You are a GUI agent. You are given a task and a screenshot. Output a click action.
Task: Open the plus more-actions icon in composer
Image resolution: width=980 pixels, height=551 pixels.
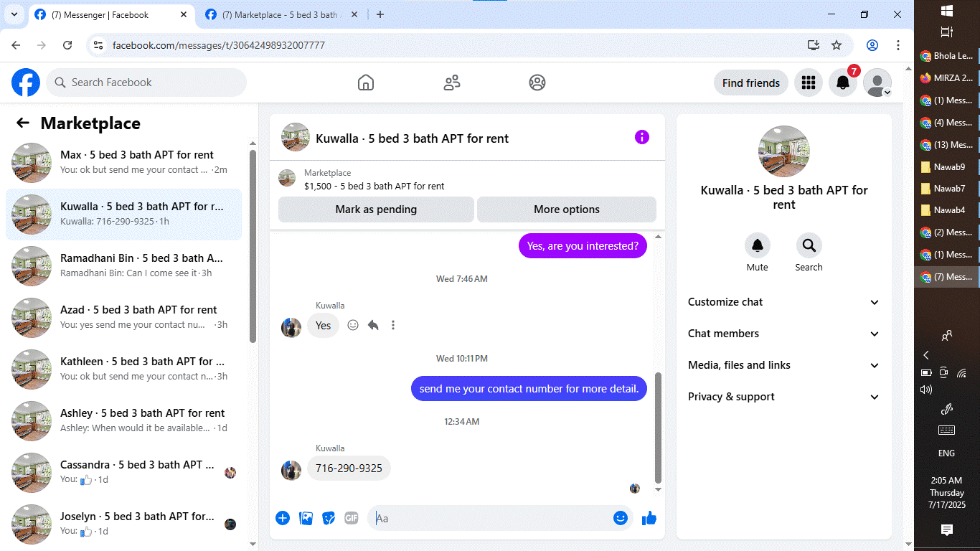tap(283, 518)
